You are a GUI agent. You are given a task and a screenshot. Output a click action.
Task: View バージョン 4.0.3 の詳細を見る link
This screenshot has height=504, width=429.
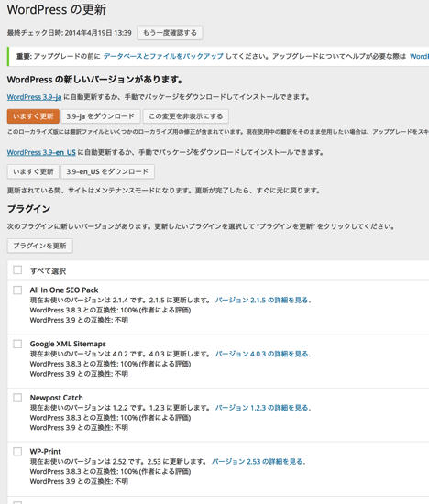[x=263, y=354]
